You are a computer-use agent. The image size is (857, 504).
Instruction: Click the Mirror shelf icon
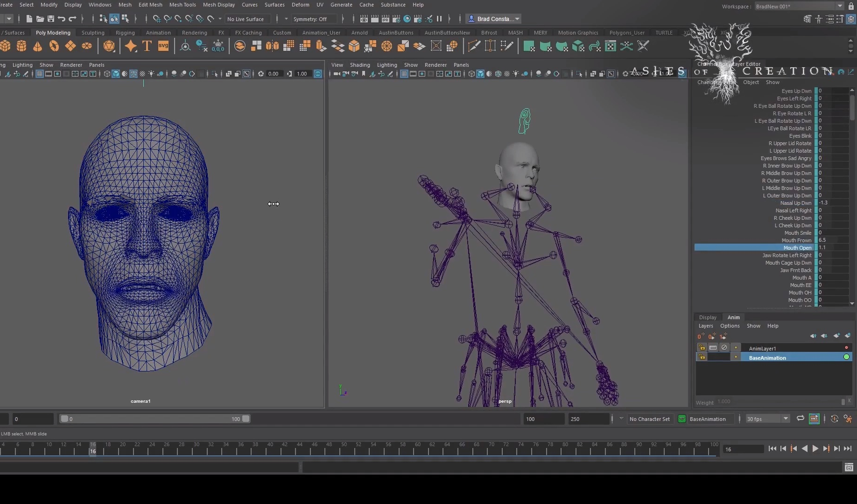coord(272,46)
